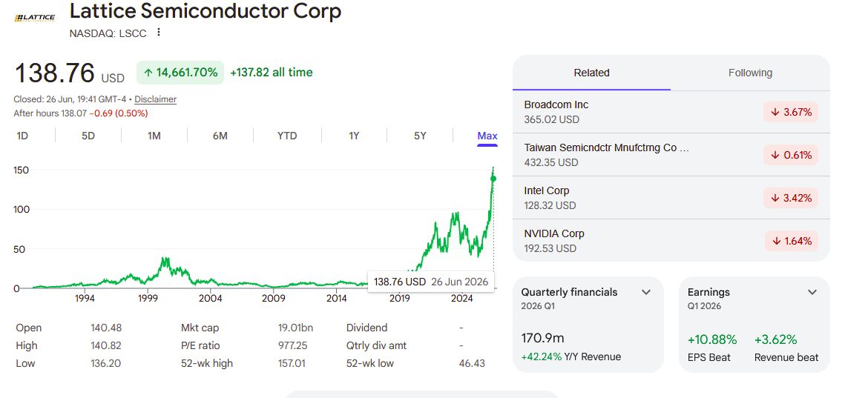Click the High value 140.82

(x=106, y=345)
